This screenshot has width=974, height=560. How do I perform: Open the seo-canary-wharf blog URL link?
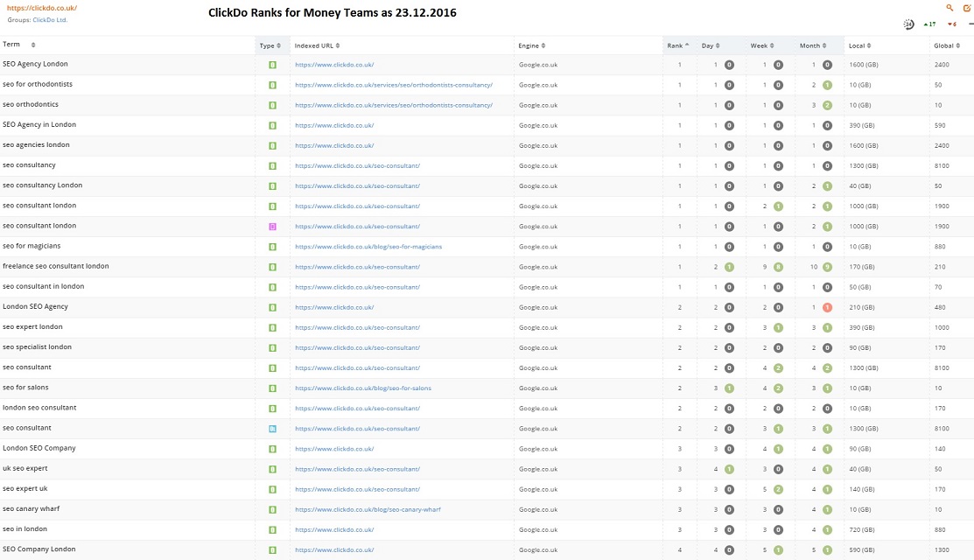pos(368,510)
